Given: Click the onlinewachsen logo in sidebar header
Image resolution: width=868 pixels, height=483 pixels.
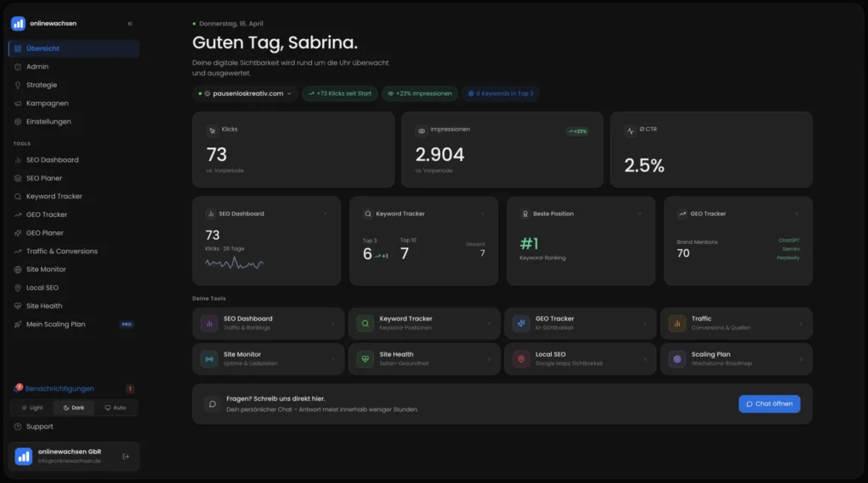Looking at the screenshot, I should (x=19, y=24).
